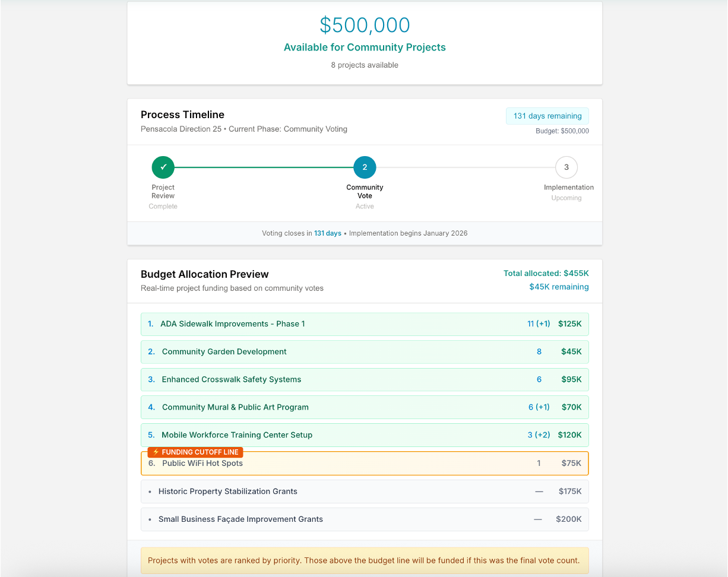Open the Public WiFi Hot Spots project
728x577 pixels.
202,464
